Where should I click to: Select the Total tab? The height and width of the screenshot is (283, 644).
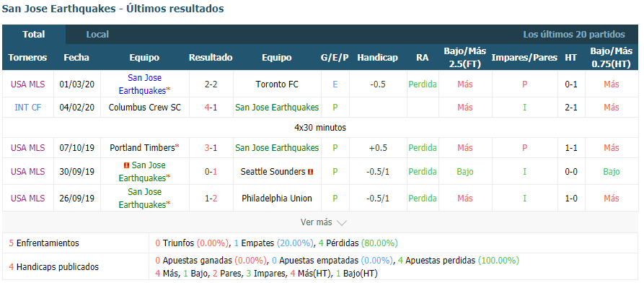click(34, 35)
